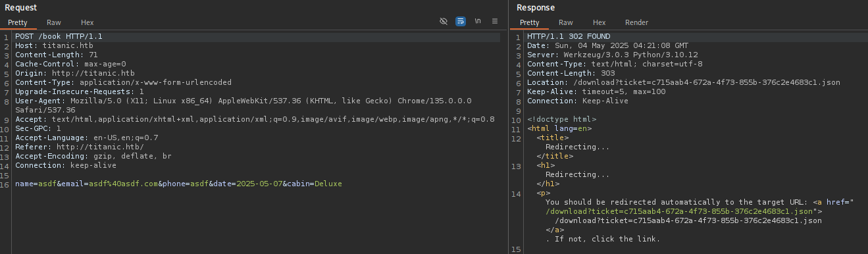Click the '<html lang=en>' tag
Image resolution: width=868 pixels, height=254 pixels.
(x=559, y=128)
